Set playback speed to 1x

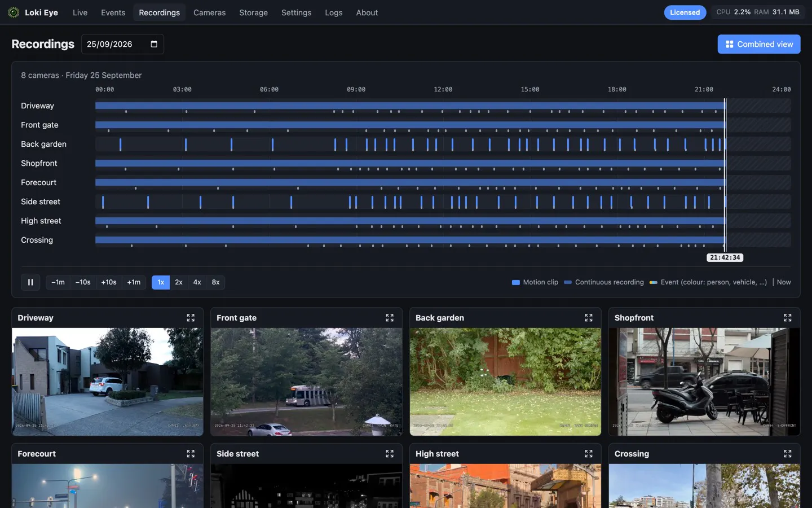click(161, 282)
